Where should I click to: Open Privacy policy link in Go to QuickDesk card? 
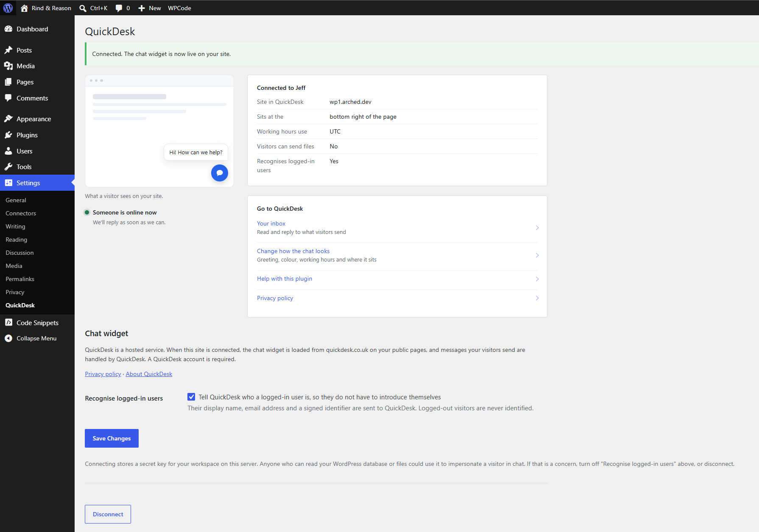[x=275, y=298]
